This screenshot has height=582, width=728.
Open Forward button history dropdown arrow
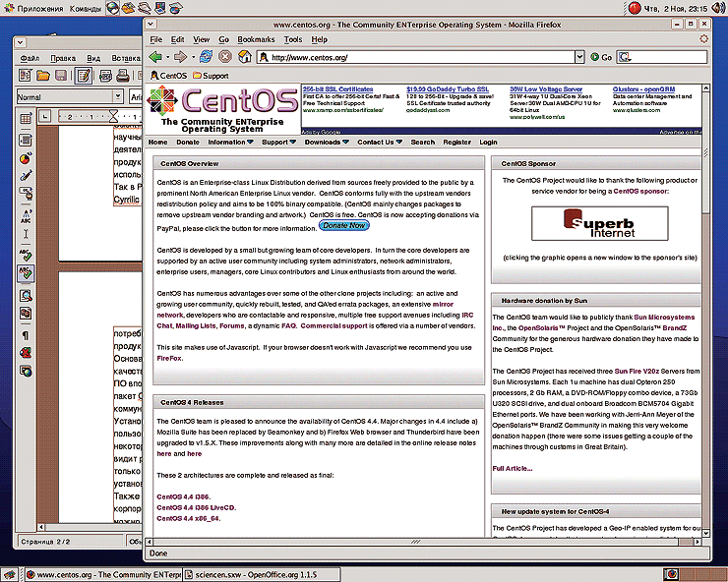click(193, 58)
